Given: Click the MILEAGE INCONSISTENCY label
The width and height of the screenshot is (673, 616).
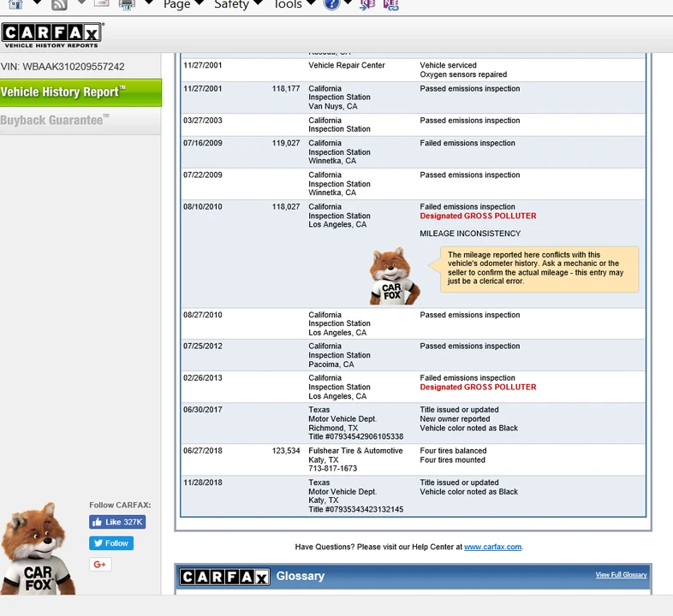Looking at the screenshot, I should (470, 234).
